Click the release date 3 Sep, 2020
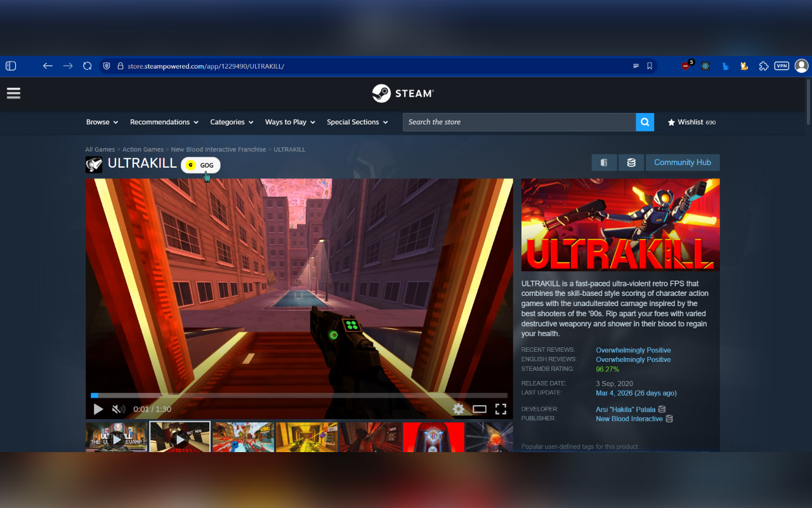Screen dimensions: 812x508 (x=615, y=384)
